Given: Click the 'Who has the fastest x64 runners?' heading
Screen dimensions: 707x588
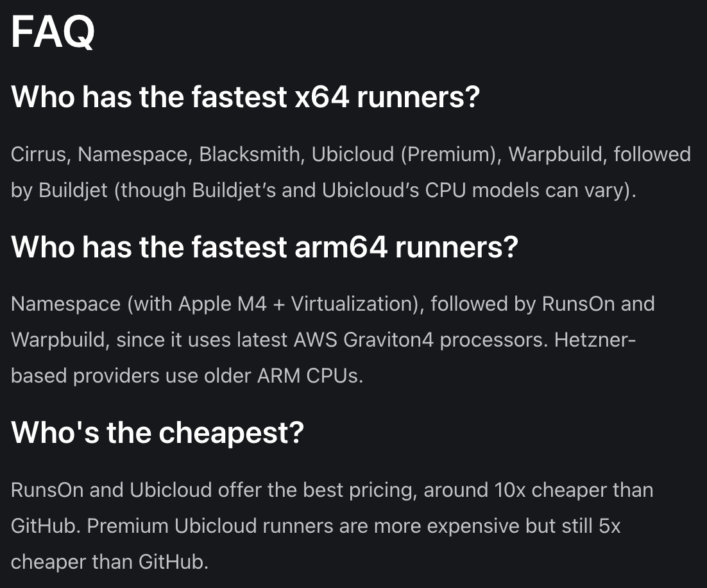Looking at the screenshot, I should pyautogui.click(x=245, y=97).
